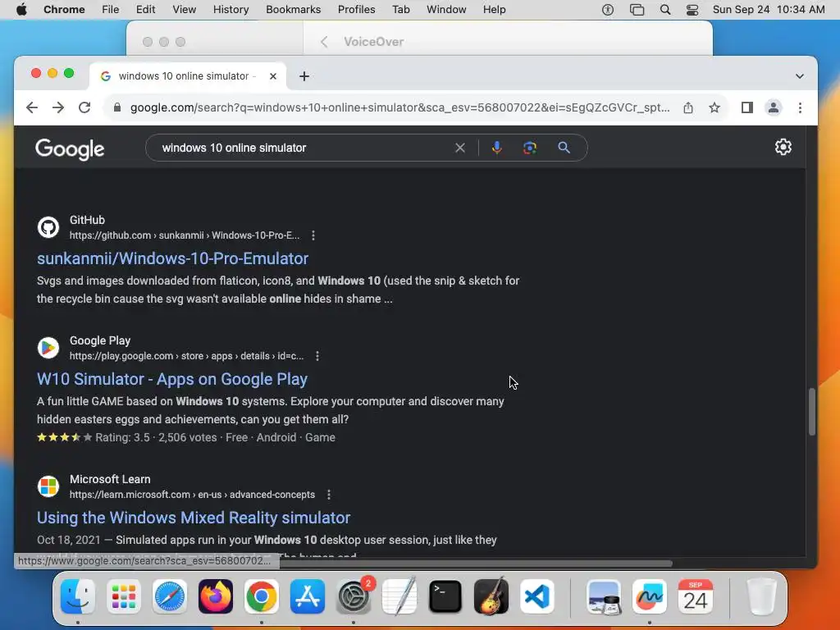This screenshot has height=630, width=840.
Task: Click the Chrome address bar URL
Action: (x=399, y=107)
